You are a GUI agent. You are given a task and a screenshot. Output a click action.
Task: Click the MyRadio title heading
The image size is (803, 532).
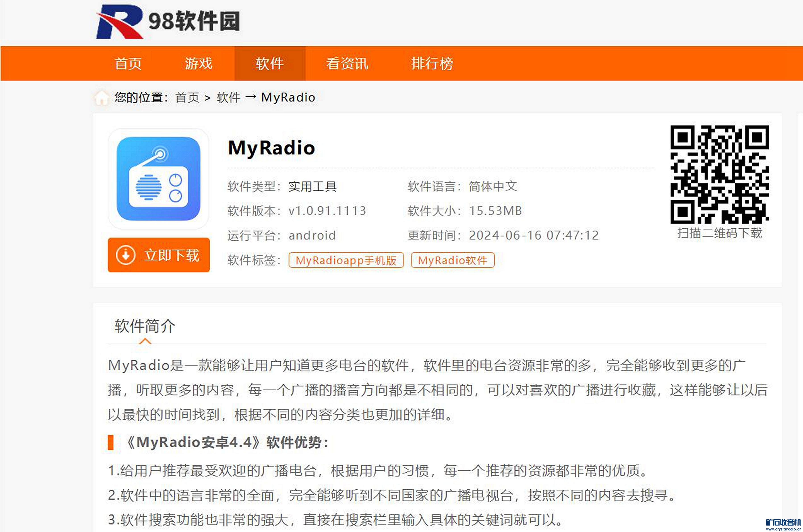pos(271,148)
